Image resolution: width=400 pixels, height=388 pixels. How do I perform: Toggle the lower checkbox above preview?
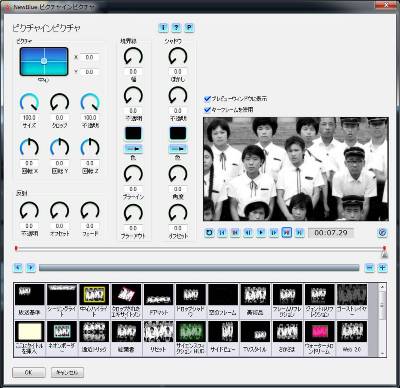pyautogui.click(x=207, y=109)
